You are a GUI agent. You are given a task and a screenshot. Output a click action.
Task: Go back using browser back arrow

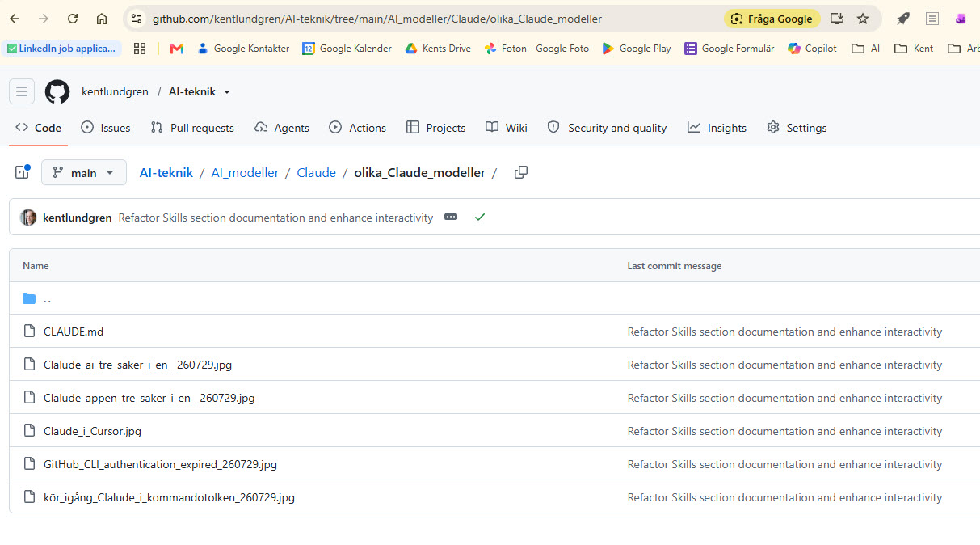[15, 19]
